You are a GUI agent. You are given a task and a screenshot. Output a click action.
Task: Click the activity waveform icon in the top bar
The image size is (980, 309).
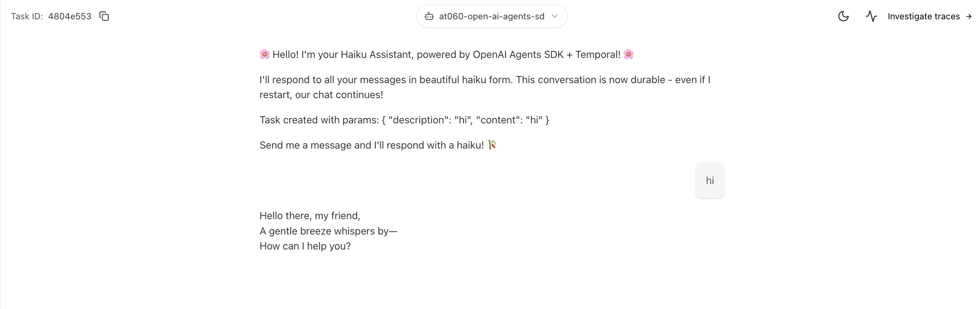[872, 16]
